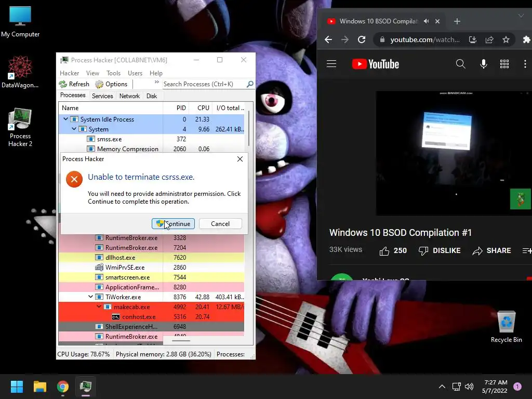Select the smss.exe process row
The height and width of the screenshot is (399, 532).
click(151, 139)
